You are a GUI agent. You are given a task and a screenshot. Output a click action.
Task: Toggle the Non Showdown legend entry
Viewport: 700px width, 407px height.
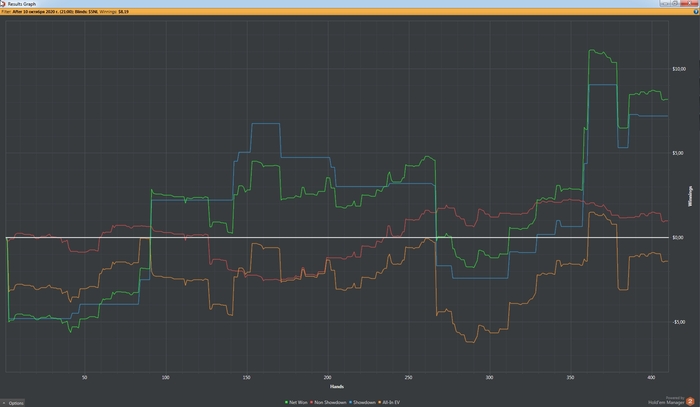[x=328, y=403]
